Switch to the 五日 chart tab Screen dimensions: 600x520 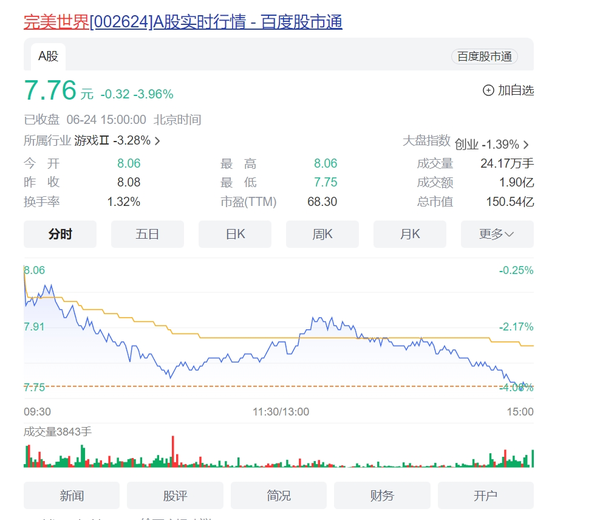pyautogui.click(x=147, y=234)
